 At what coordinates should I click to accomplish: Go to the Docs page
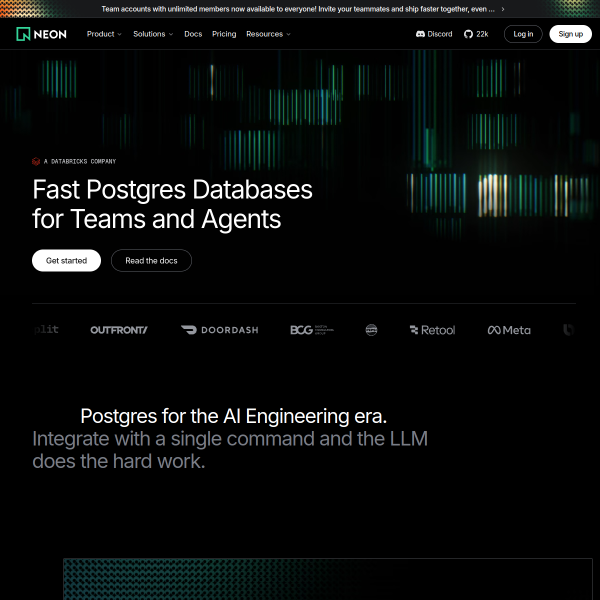(x=193, y=34)
